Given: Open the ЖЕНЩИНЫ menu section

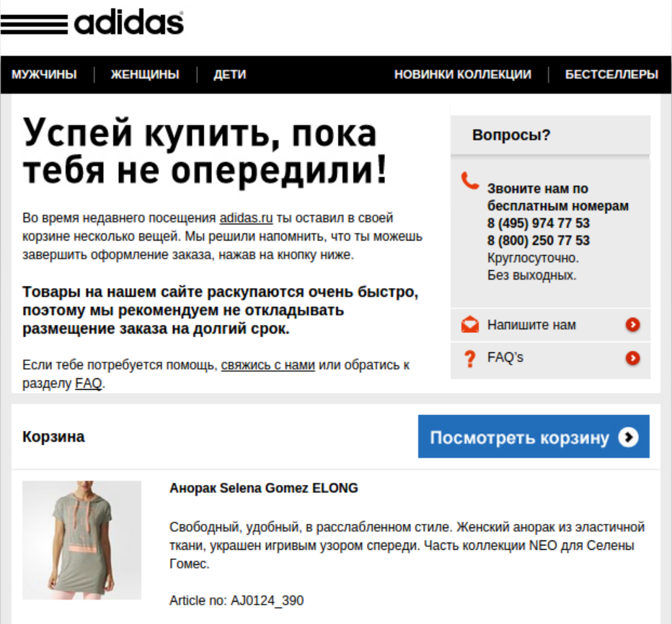Looking at the screenshot, I should point(145,74).
